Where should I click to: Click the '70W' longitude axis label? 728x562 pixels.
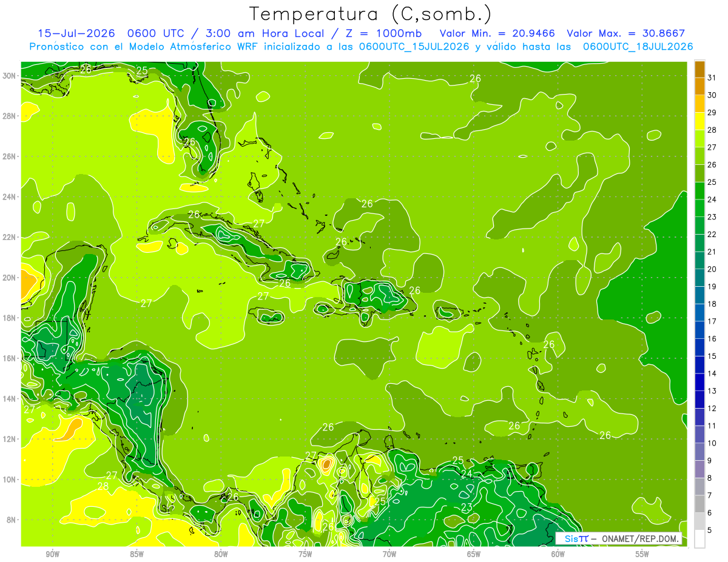[389, 555]
